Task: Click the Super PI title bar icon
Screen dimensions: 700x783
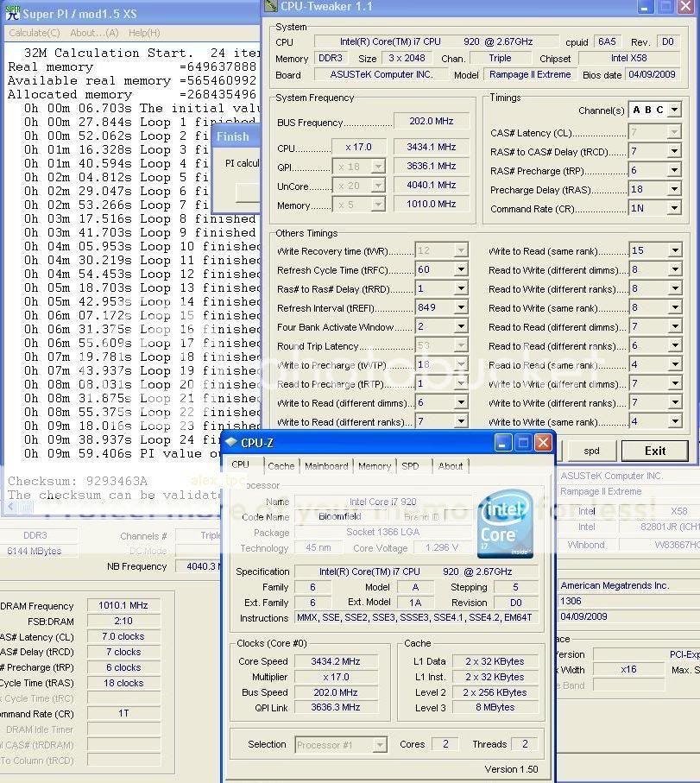Action: (x=12, y=12)
